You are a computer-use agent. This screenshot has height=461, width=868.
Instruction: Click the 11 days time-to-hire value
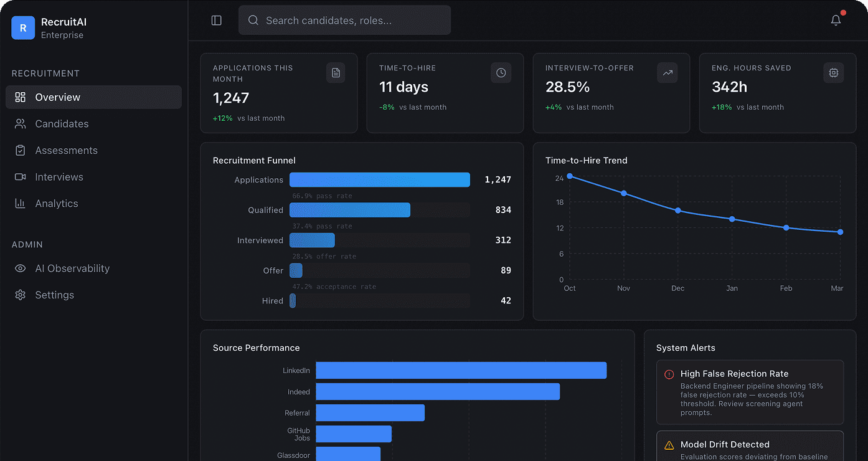404,87
